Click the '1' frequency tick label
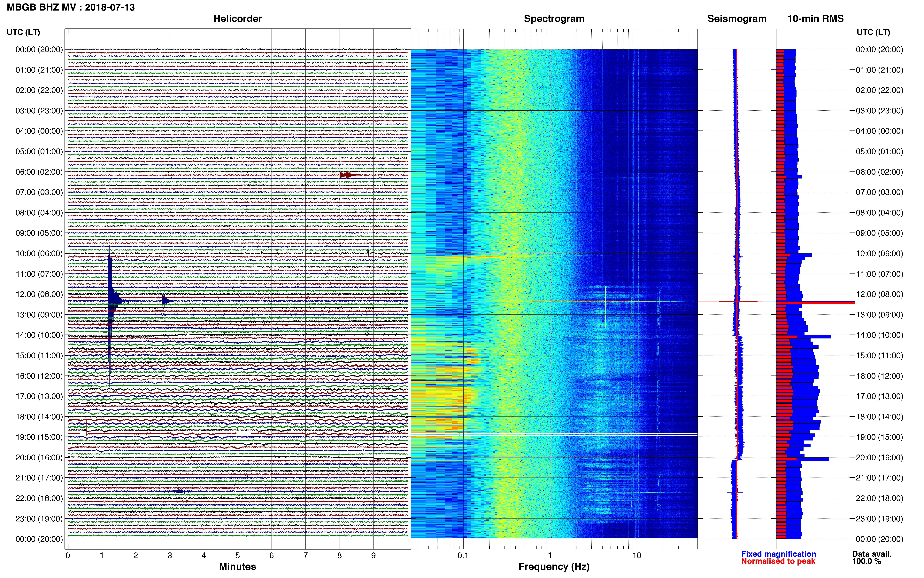The width and height of the screenshot is (924, 578). (x=550, y=555)
